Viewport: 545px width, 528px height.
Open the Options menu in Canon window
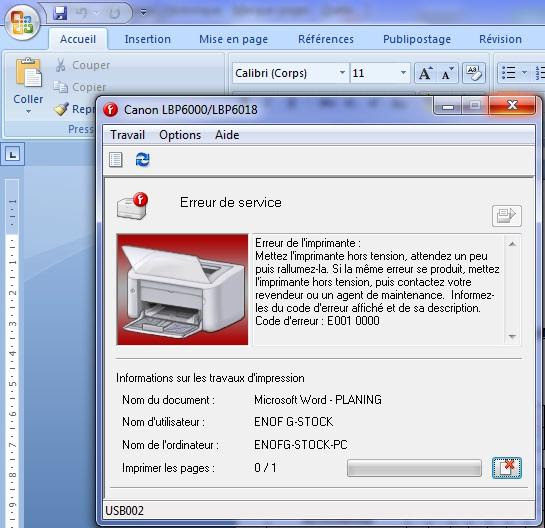(180, 135)
